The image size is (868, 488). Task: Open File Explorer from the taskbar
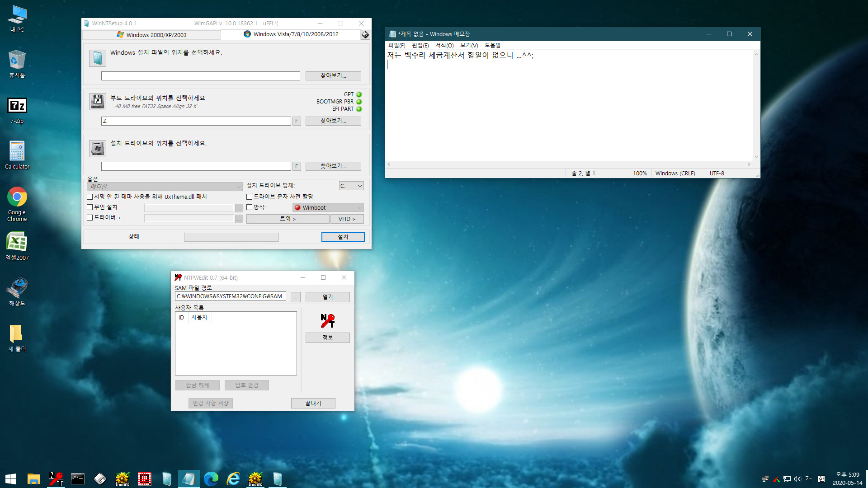coord(33,479)
